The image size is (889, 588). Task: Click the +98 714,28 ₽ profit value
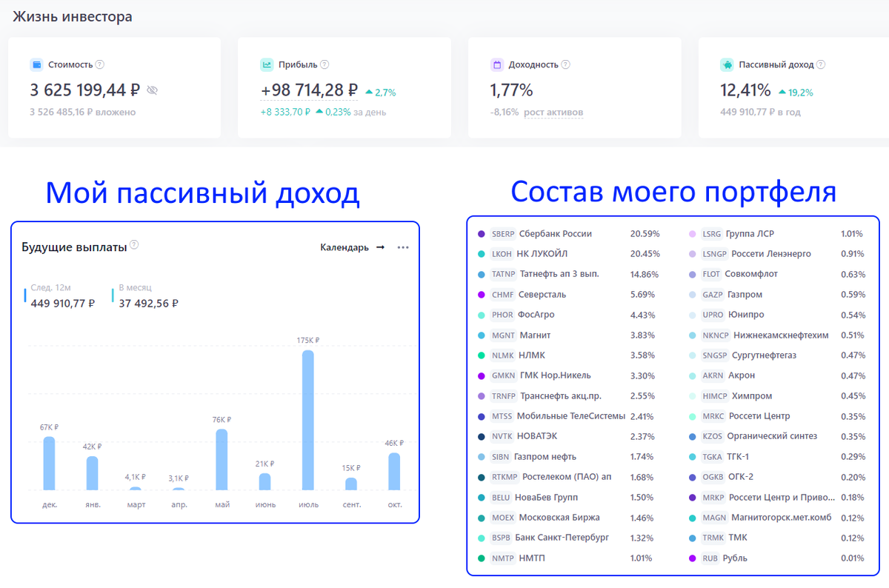(309, 90)
